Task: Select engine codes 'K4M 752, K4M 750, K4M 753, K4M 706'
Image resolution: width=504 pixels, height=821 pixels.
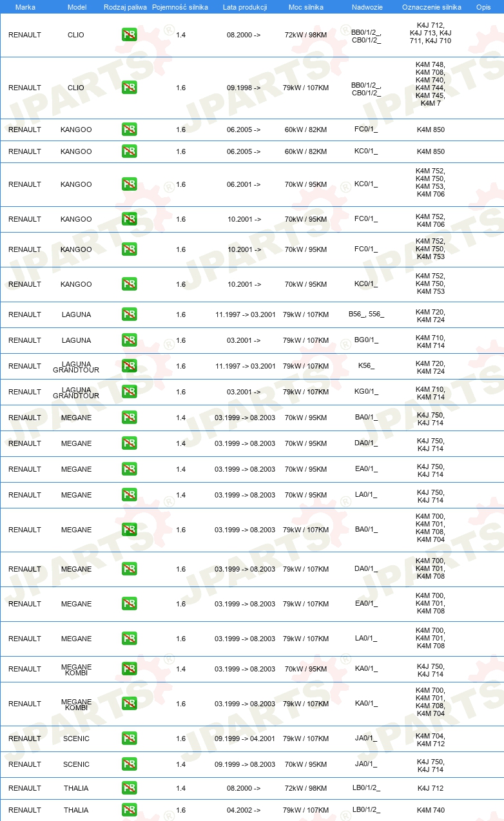Action: coord(431,183)
